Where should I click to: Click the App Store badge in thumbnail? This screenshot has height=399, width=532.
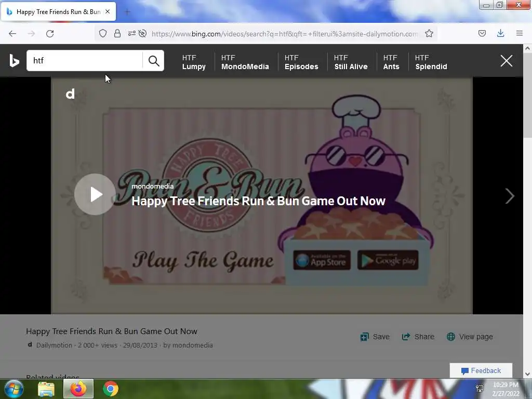322,260
